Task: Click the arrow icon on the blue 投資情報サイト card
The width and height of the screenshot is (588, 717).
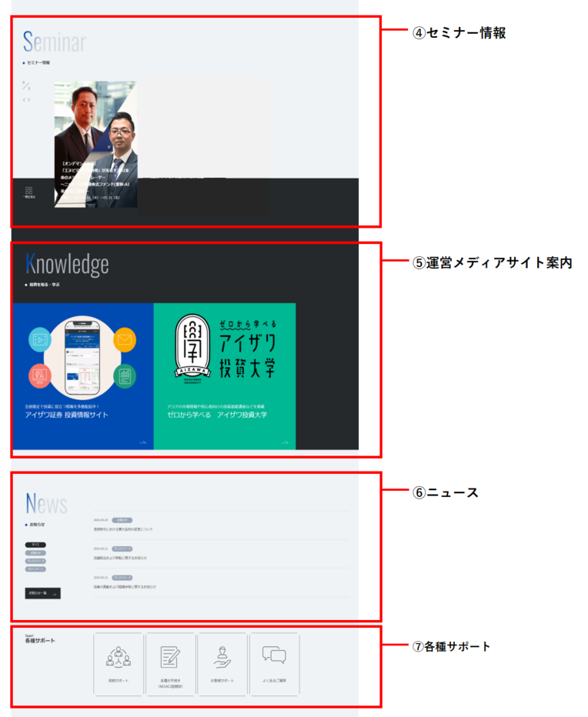Action: (143, 442)
